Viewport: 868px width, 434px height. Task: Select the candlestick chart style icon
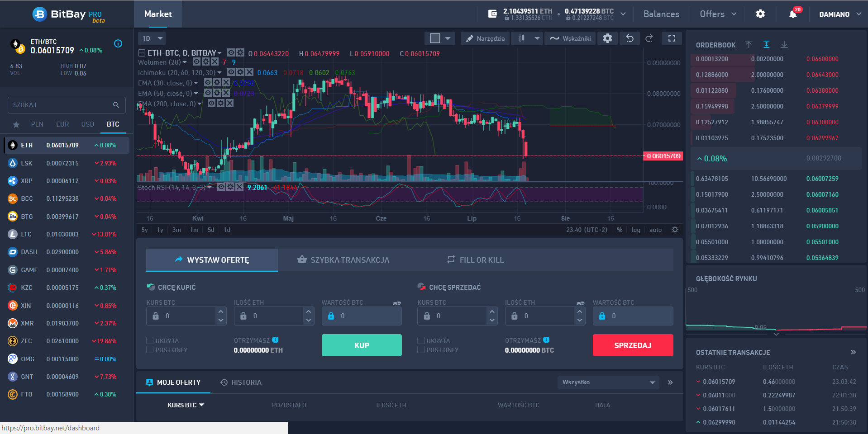pyautogui.click(x=521, y=38)
